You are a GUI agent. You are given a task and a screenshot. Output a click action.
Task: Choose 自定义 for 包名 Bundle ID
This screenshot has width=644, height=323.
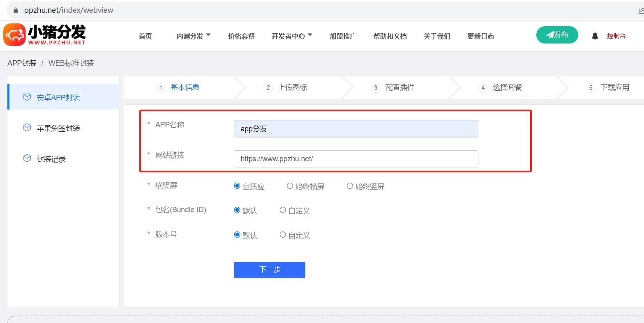point(283,210)
